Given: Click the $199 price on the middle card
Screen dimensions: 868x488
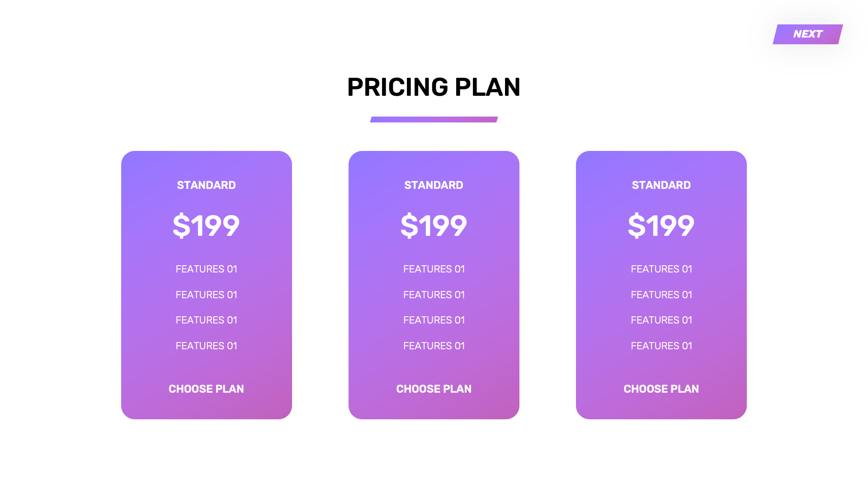Looking at the screenshot, I should click(434, 225).
